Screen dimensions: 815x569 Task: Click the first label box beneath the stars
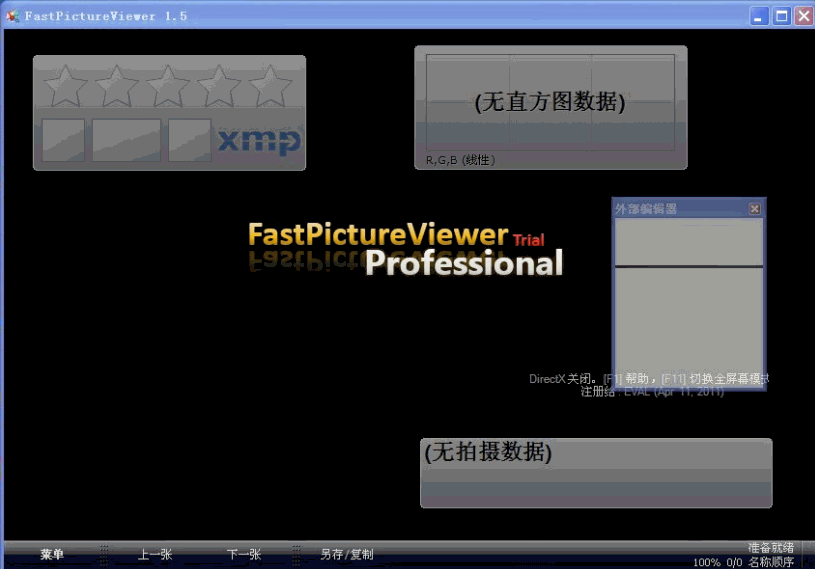click(63, 140)
